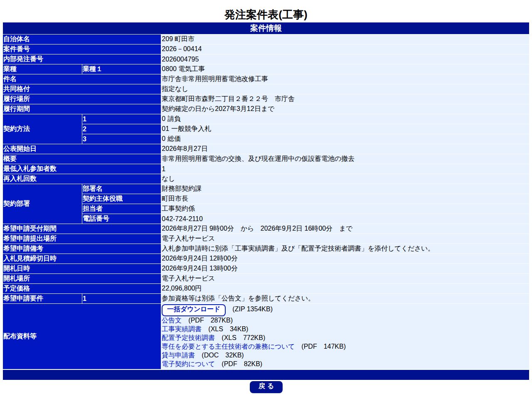The image size is (532, 394).
Task: Open the 電子契約について PDF link
Action: click(x=188, y=364)
